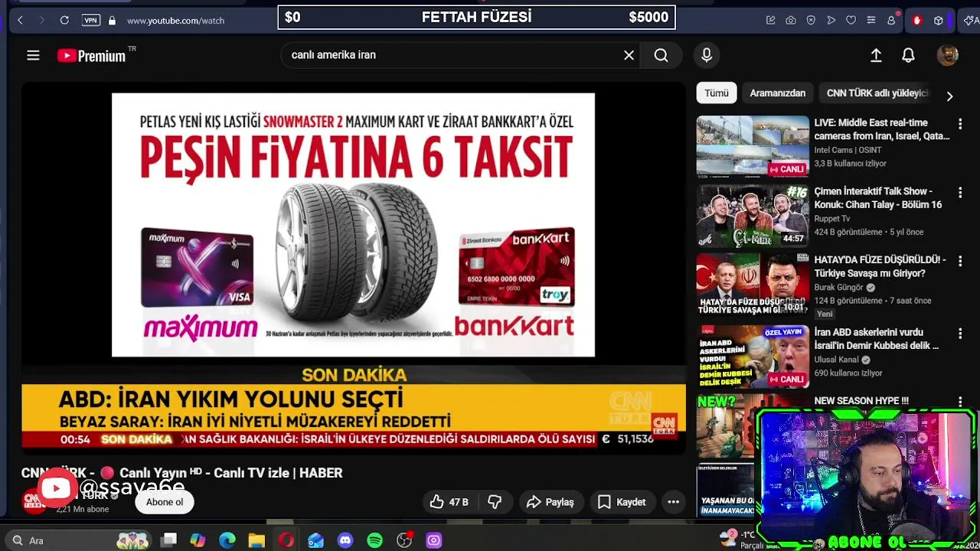Open 'HATAY'DA FÜZE DÜŞÜRÜLDÜ!' video title

(x=880, y=266)
